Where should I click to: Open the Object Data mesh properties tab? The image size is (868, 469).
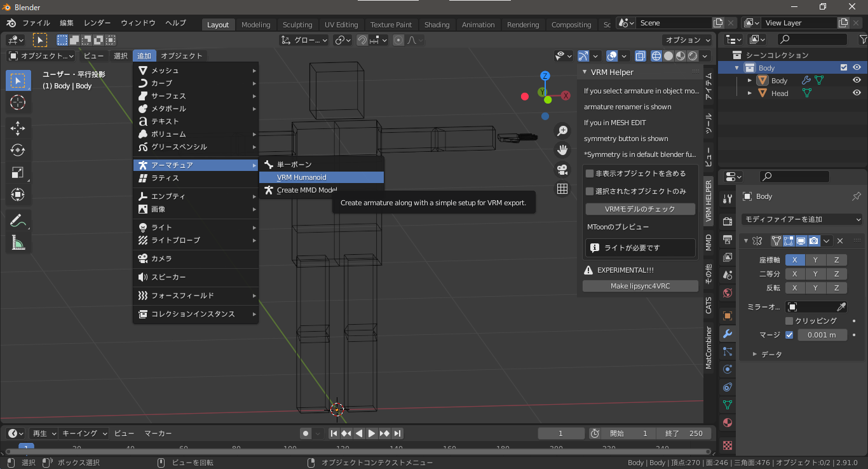(x=728, y=405)
